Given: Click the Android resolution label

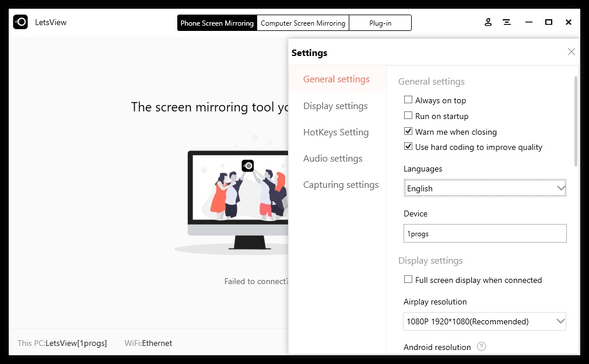Looking at the screenshot, I should (437, 347).
